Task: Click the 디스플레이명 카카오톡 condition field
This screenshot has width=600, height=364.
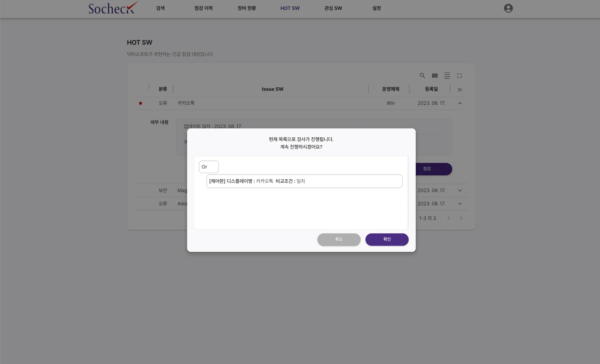Action: [x=304, y=181]
